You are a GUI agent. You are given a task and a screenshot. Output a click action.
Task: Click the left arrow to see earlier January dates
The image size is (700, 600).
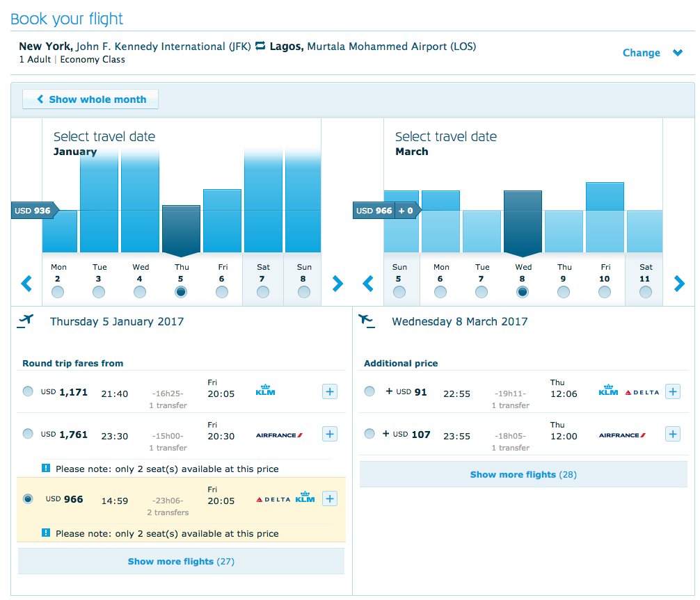click(x=25, y=284)
